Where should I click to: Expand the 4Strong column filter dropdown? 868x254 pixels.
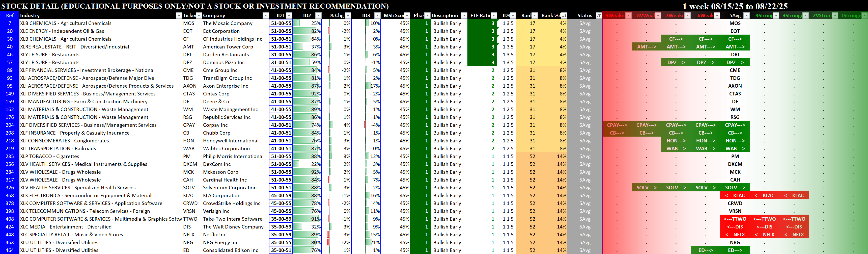coord(776,15)
